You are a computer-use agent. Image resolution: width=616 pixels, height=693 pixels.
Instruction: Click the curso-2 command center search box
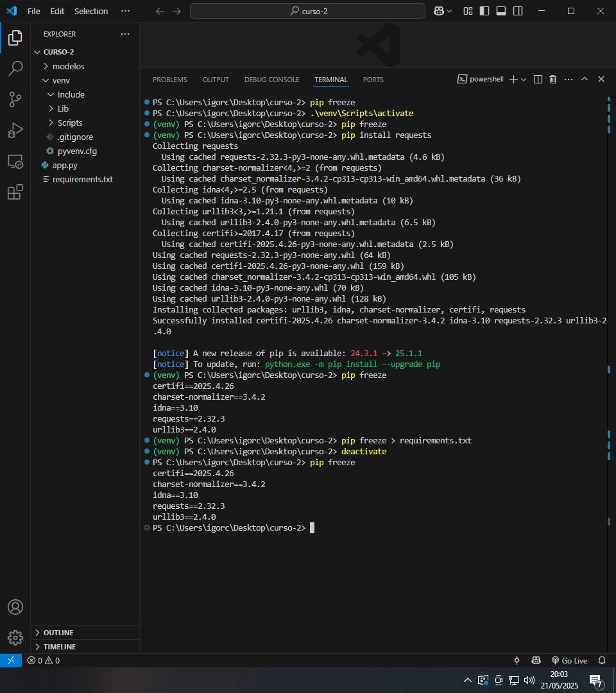(x=308, y=11)
